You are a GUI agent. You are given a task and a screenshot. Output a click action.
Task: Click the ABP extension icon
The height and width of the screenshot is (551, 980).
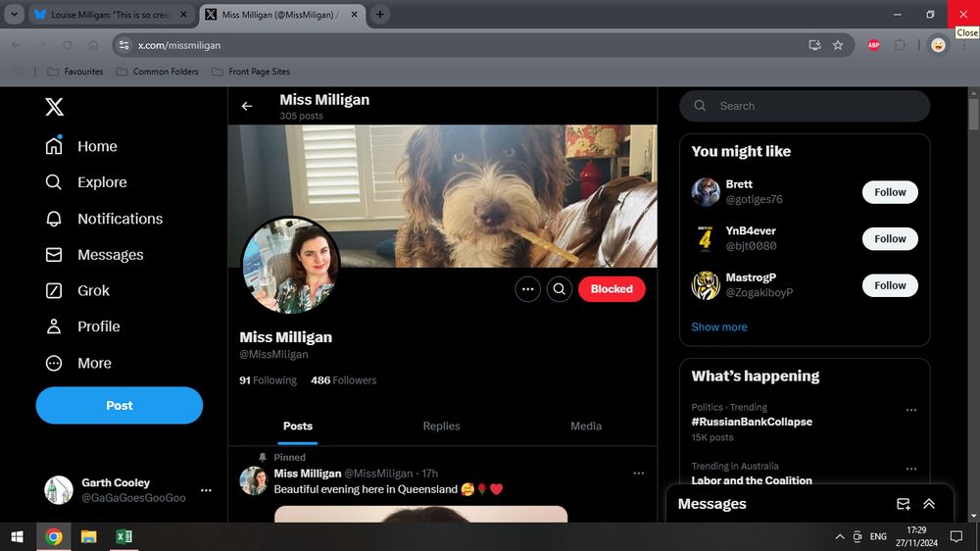click(874, 45)
